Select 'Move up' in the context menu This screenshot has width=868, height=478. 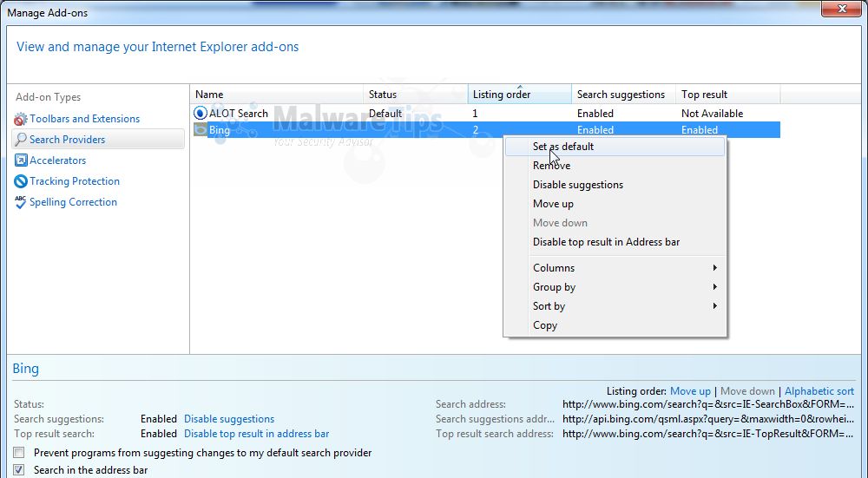[x=615, y=204]
